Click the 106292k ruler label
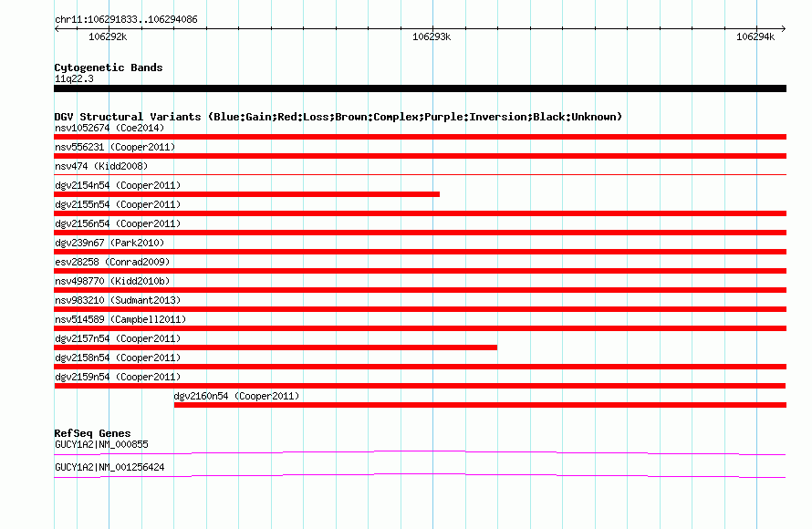 pyautogui.click(x=108, y=36)
